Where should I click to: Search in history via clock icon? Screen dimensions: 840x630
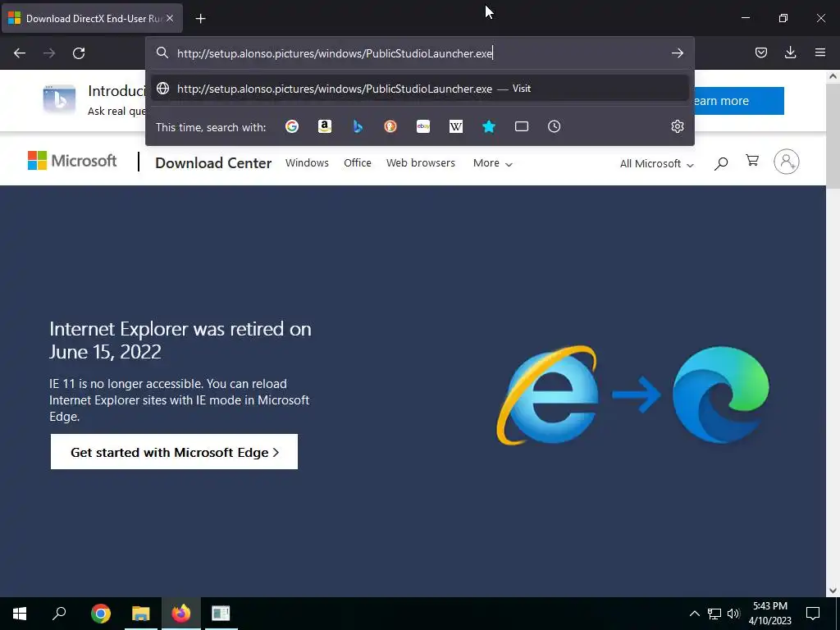coord(554,126)
